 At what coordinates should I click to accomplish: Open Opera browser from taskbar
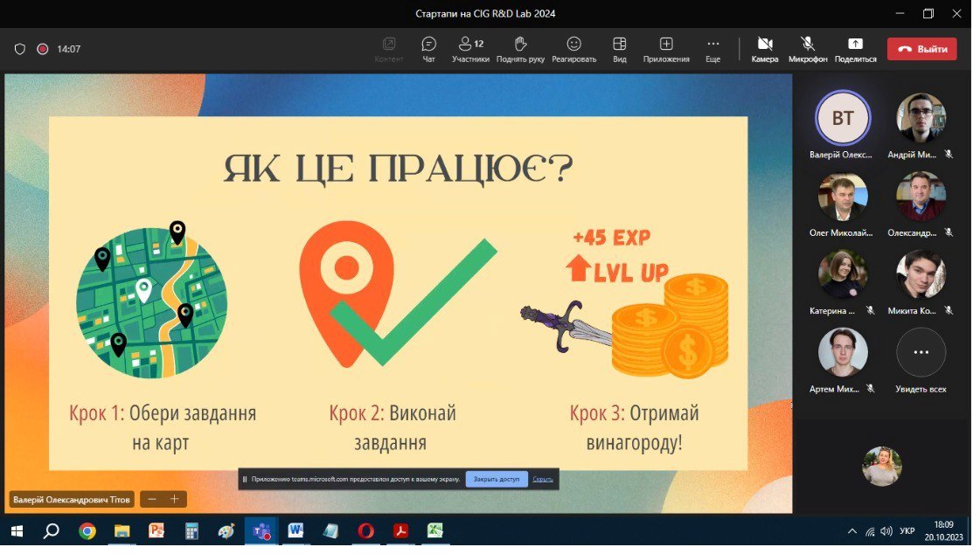point(365,530)
